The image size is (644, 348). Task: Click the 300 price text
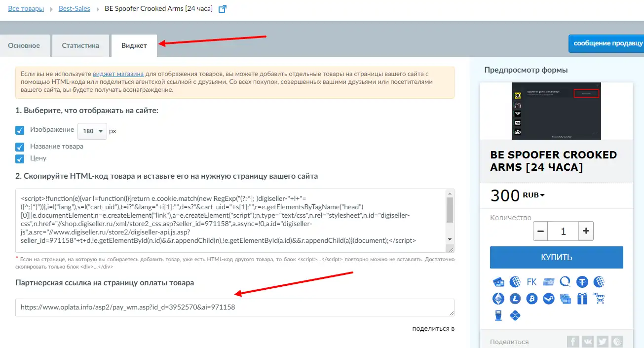coord(505,196)
